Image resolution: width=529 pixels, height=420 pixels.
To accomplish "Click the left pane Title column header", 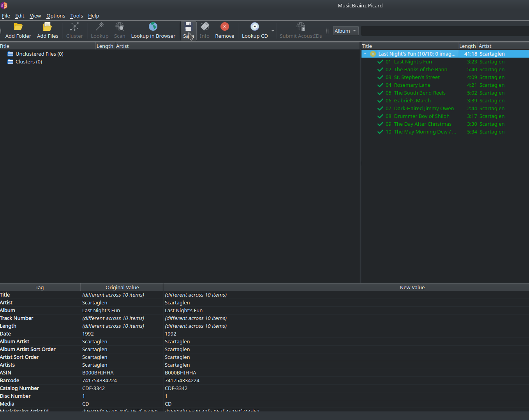I will [48, 46].
